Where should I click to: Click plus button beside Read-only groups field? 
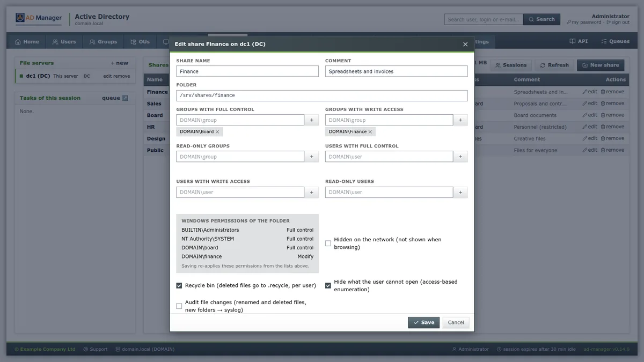(311, 157)
